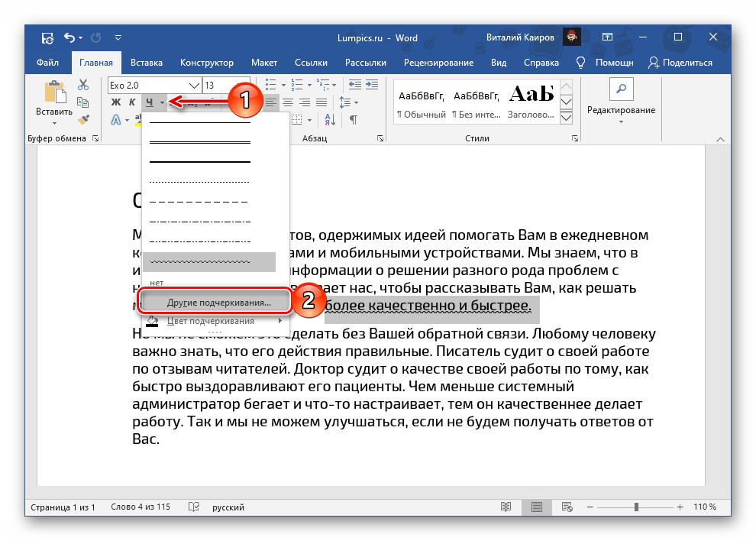Click the bulleted list icon
The height and width of the screenshot is (541, 756).
[x=271, y=85]
